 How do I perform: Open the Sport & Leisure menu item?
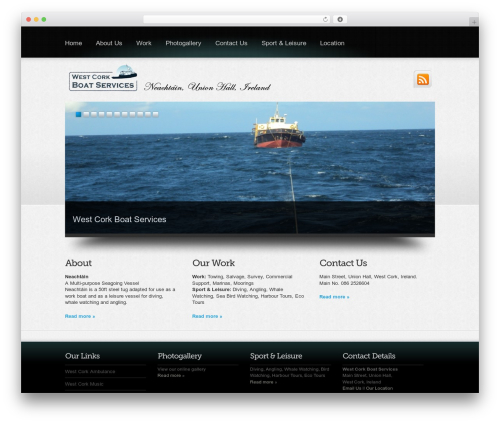tap(284, 43)
